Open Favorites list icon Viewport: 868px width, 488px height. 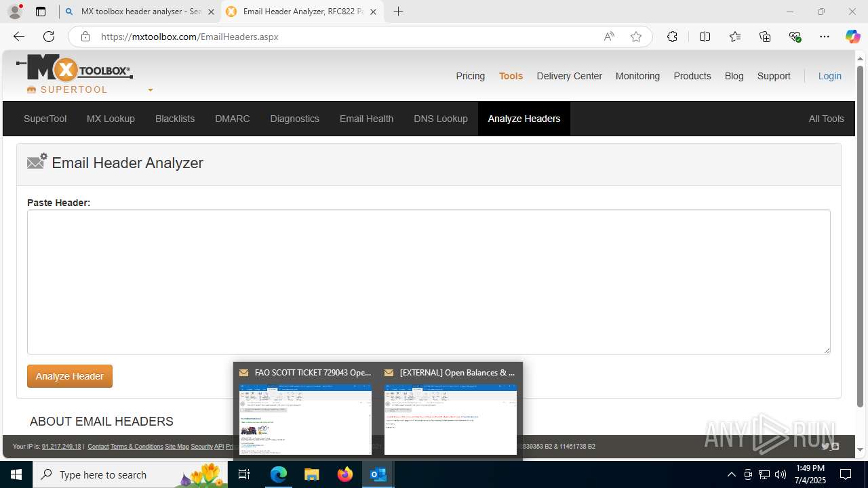tap(735, 37)
